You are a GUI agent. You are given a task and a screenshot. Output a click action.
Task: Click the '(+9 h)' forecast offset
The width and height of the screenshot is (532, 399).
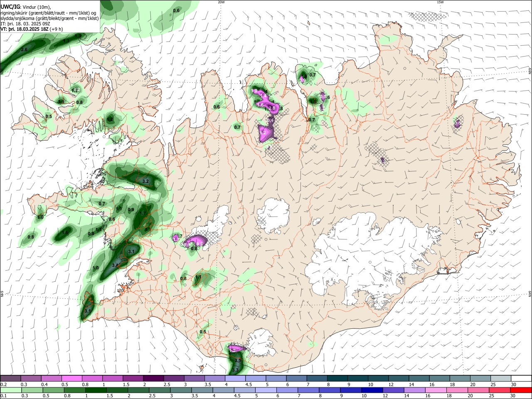point(56,29)
